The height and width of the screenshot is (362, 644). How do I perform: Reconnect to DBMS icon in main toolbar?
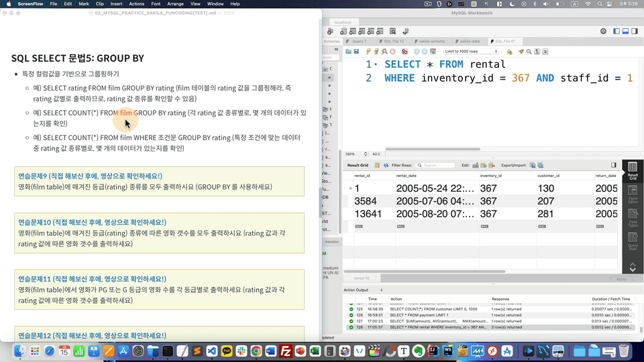pos(406,32)
